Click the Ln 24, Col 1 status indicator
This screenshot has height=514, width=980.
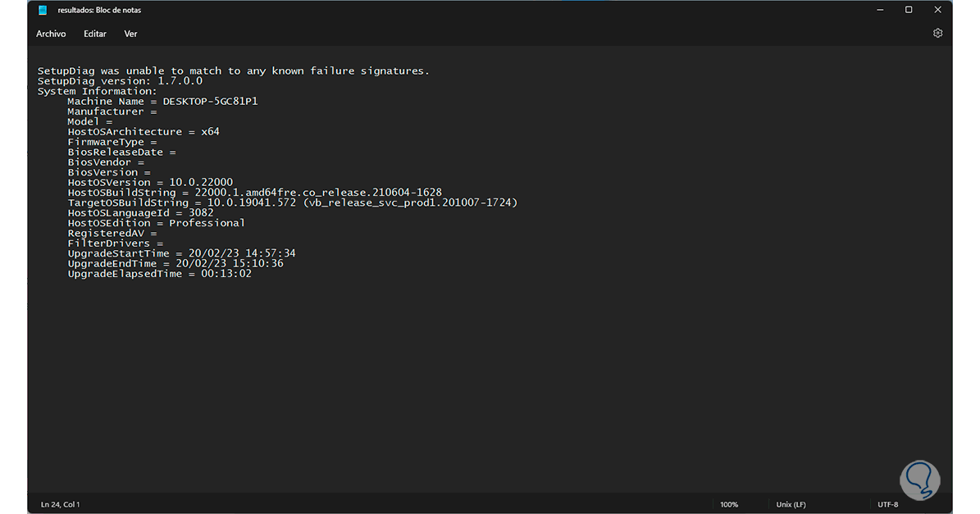60,504
